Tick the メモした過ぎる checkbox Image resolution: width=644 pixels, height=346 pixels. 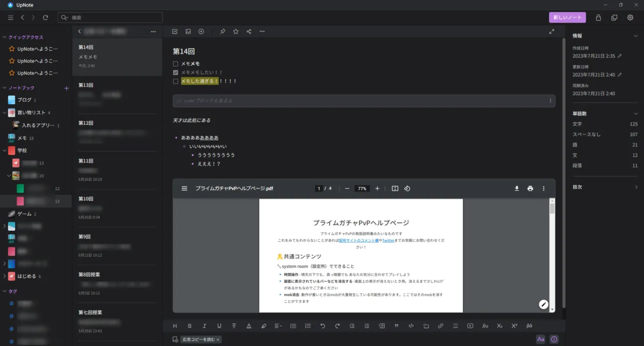pyautogui.click(x=176, y=81)
